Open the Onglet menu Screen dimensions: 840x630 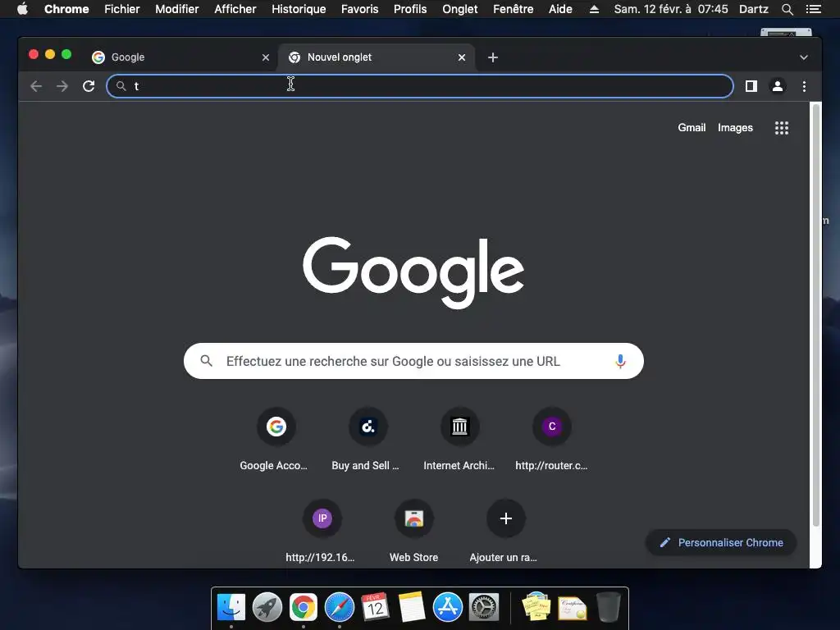click(459, 9)
